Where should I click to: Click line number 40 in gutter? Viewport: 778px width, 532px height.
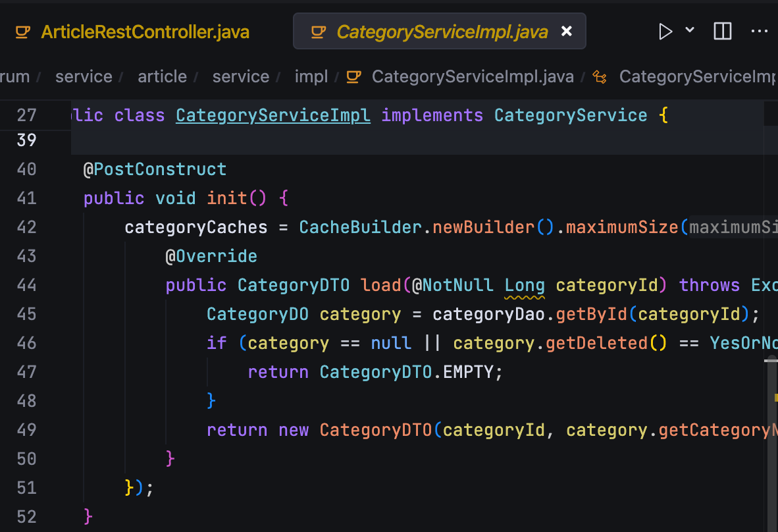[x=27, y=169]
